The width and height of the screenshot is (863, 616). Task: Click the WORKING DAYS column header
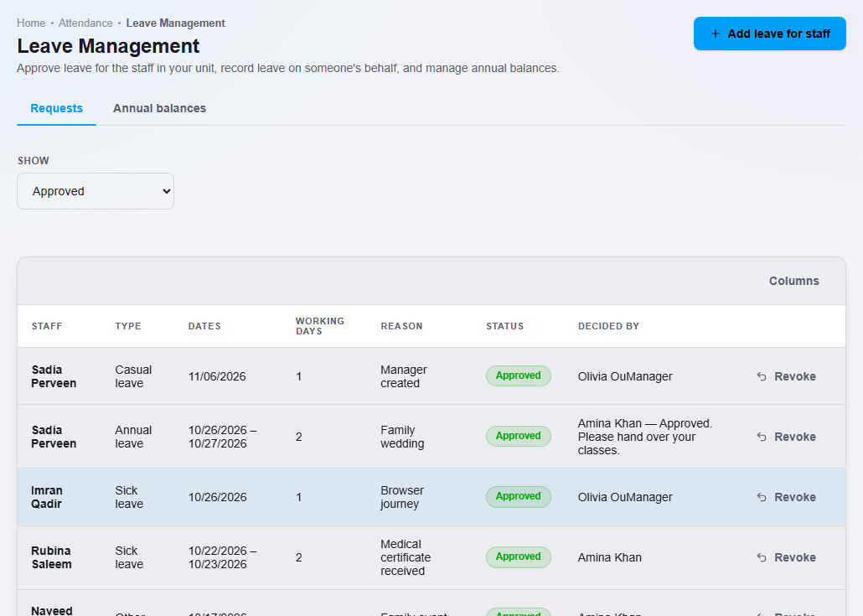[320, 326]
